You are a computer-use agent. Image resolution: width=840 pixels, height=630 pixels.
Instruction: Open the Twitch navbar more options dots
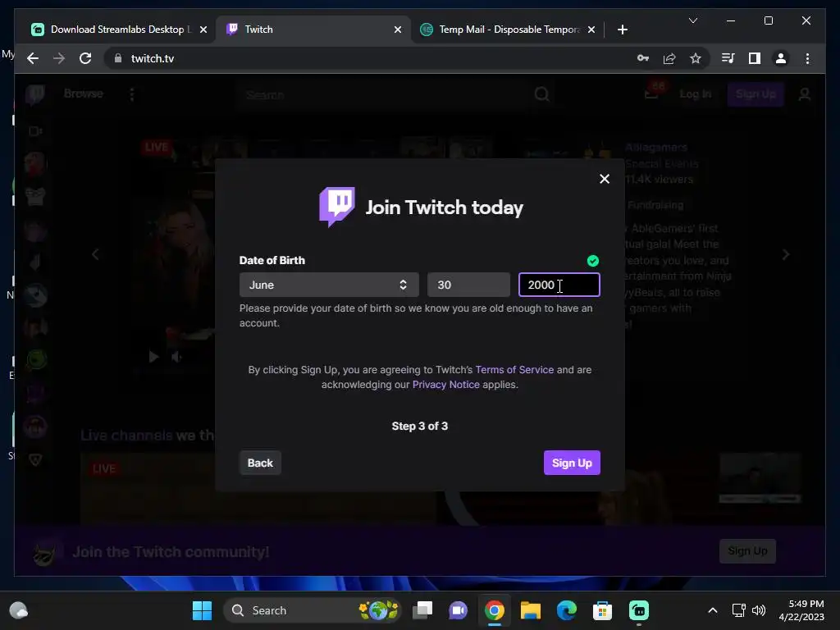[132, 94]
